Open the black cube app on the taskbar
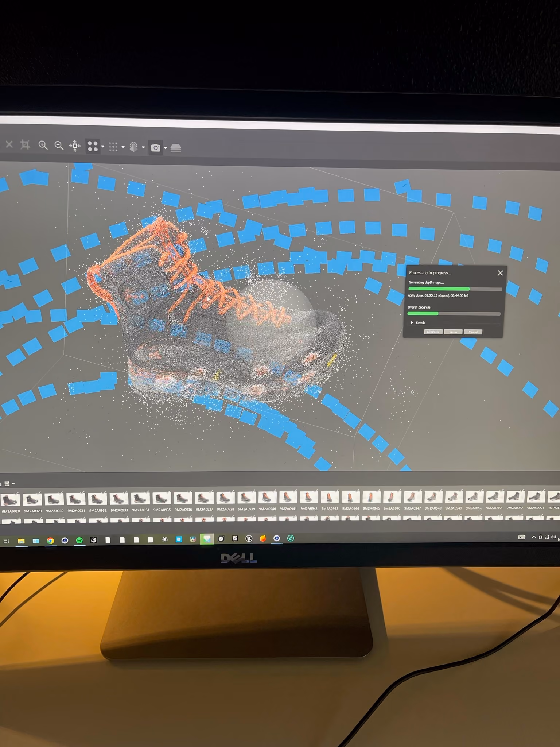560x747 pixels. [93, 540]
